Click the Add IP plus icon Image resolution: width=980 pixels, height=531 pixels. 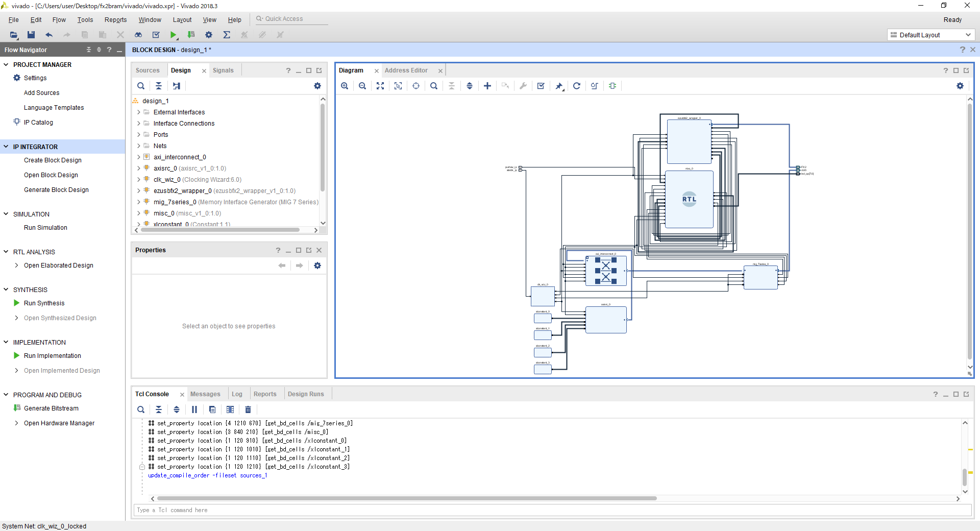tap(487, 86)
